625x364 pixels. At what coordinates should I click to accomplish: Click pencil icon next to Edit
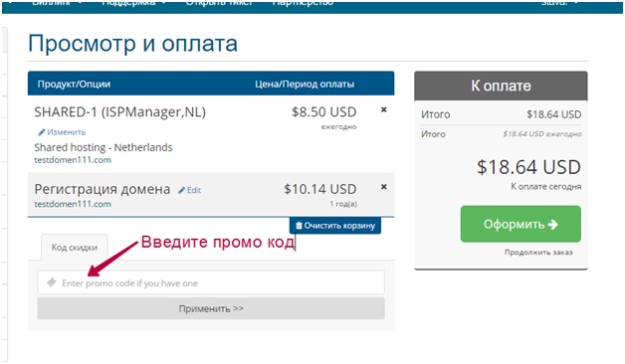tap(182, 190)
